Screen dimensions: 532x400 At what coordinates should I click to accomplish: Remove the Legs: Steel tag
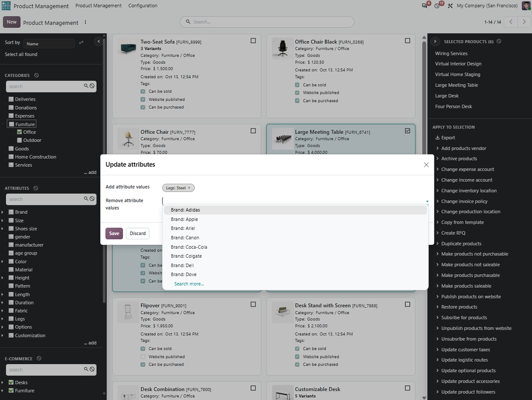coord(189,188)
